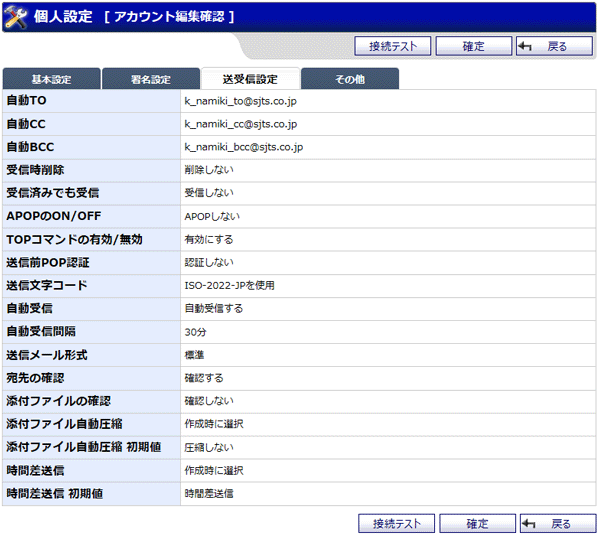The height and width of the screenshot is (536, 600).
Task: Click the bottom 接続テスト button
Action: (x=396, y=523)
